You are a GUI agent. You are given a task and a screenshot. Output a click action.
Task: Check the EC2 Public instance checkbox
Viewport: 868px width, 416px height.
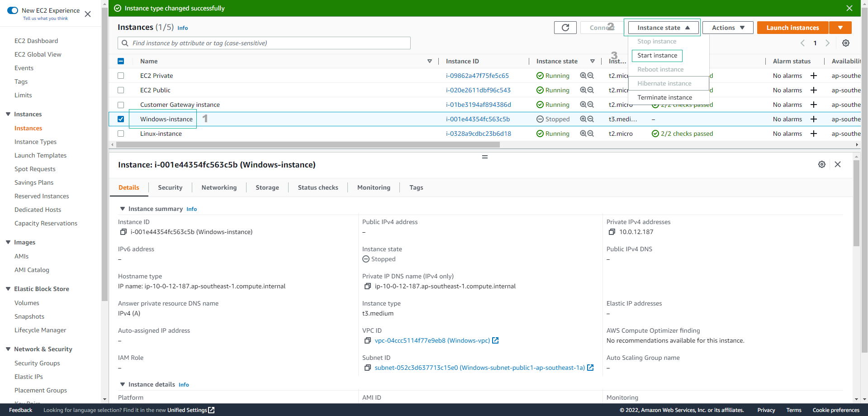[x=121, y=90]
